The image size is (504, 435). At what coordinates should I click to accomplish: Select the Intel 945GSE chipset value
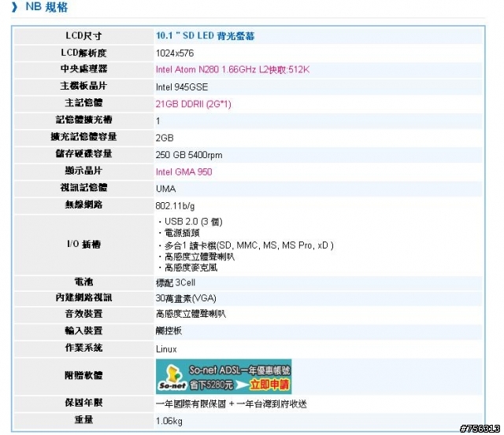(x=182, y=87)
